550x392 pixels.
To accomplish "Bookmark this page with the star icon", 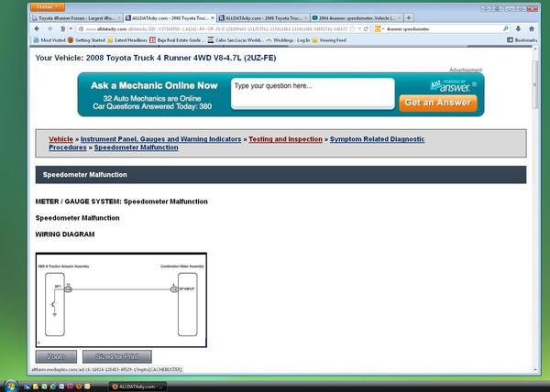I will 353,28.
